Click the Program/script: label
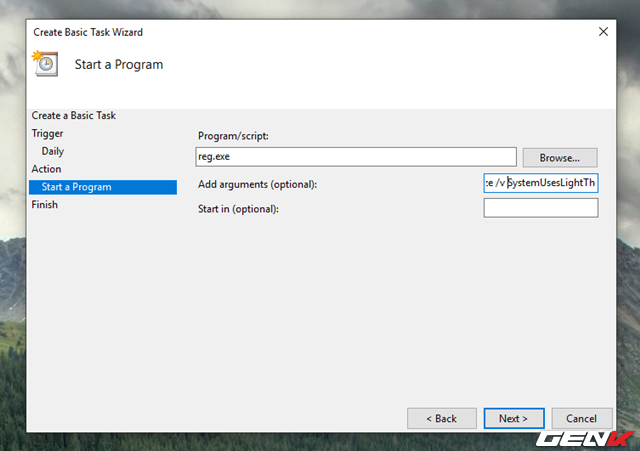This screenshot has height=451, width=640. click(233, 136)
